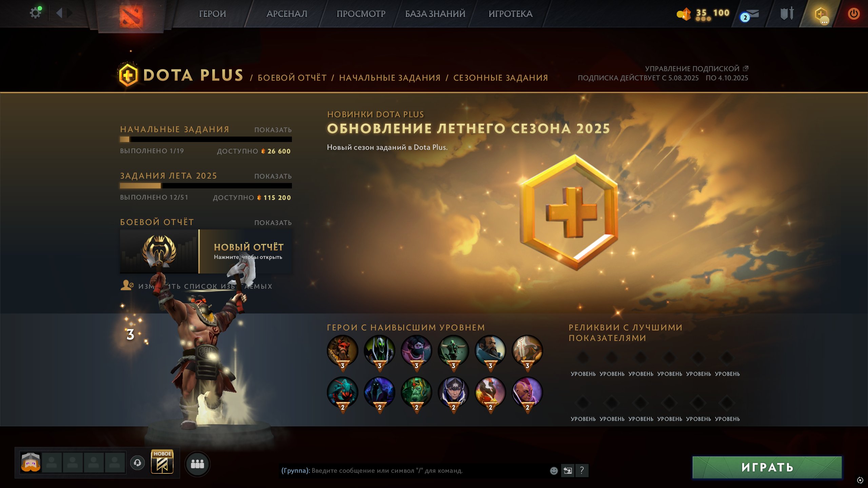
Task: Click the question mark chat help icon
Action: point(582,470)
